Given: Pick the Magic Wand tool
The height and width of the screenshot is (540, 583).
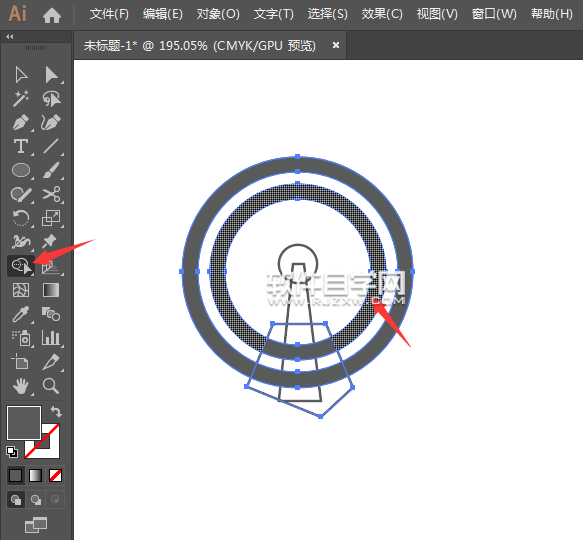Looking at the screenshot, I should pos(21,99).
